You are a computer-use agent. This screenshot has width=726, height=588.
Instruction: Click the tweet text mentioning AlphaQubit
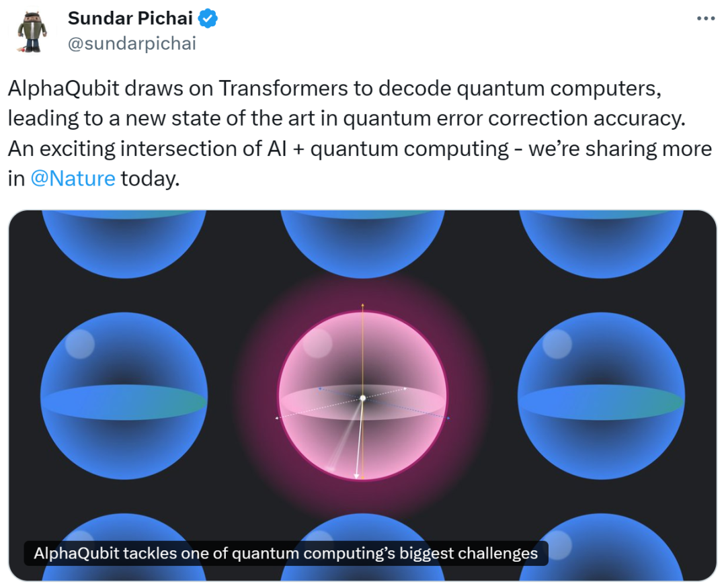360,133
